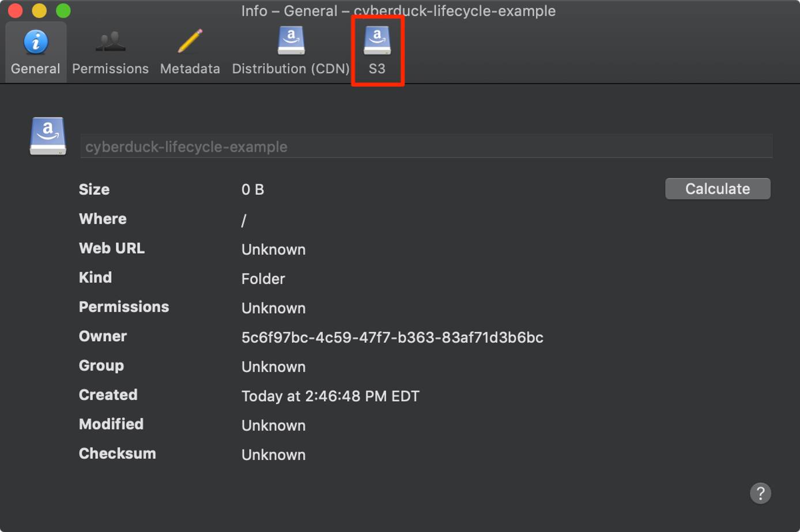Click the Where value slash
Image resolution: width=800 pixels, height=532 pixels.
coord(244,220)
